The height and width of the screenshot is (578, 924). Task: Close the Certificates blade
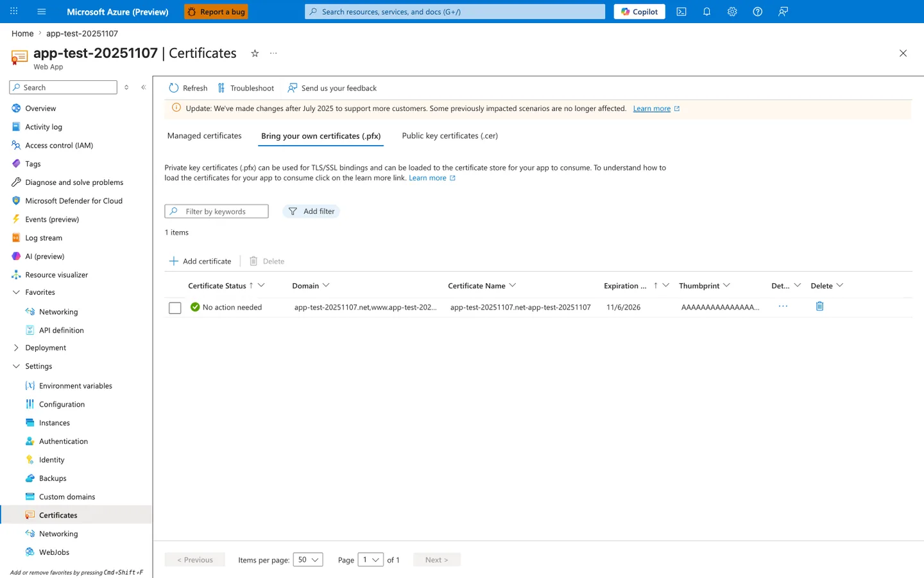coord(903,53)
